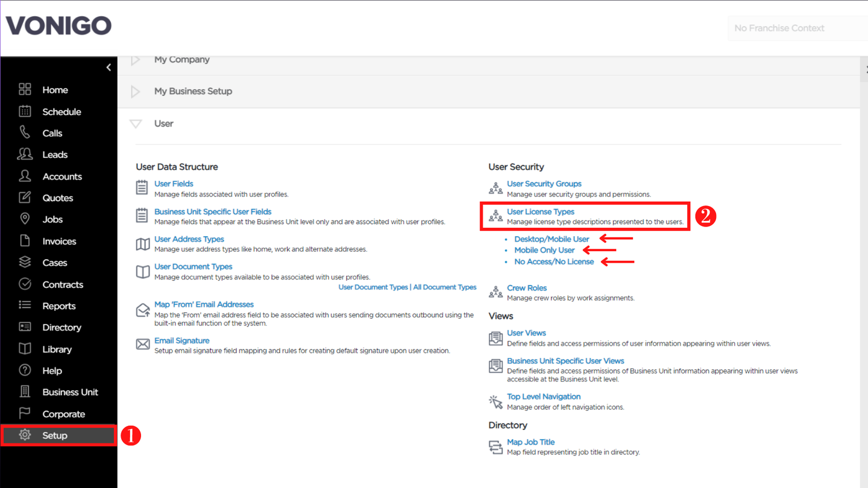
Task: Open the User License Types link
Action: coord(541,211)
